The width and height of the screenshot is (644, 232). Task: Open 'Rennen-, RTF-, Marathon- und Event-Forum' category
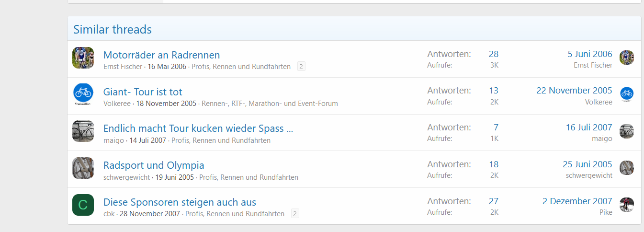[x=270, y=104]
